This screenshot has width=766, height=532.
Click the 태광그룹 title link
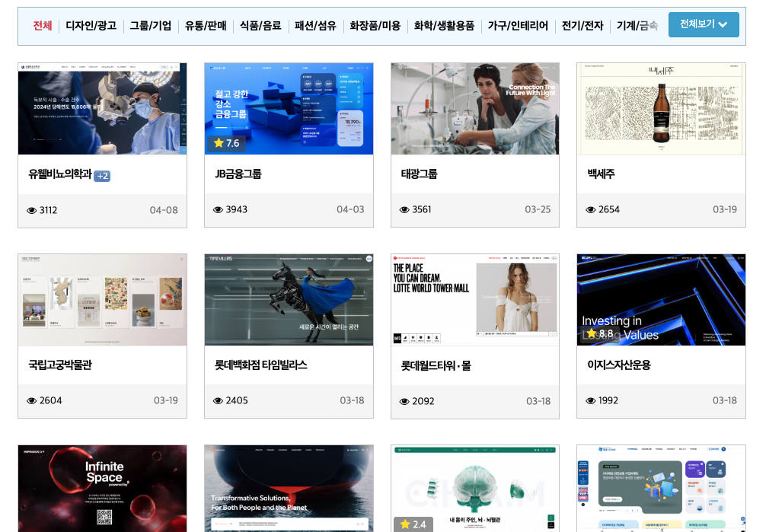tap(419, 174)
